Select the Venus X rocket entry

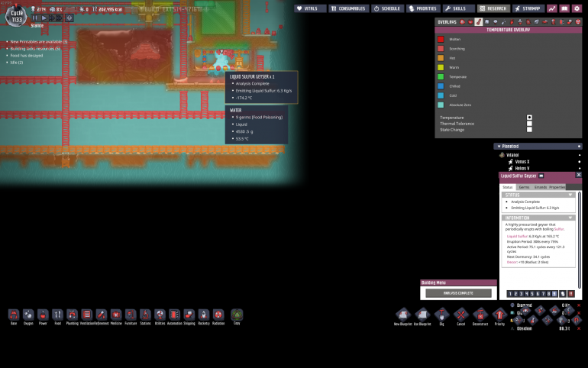(x=522, y=162)
